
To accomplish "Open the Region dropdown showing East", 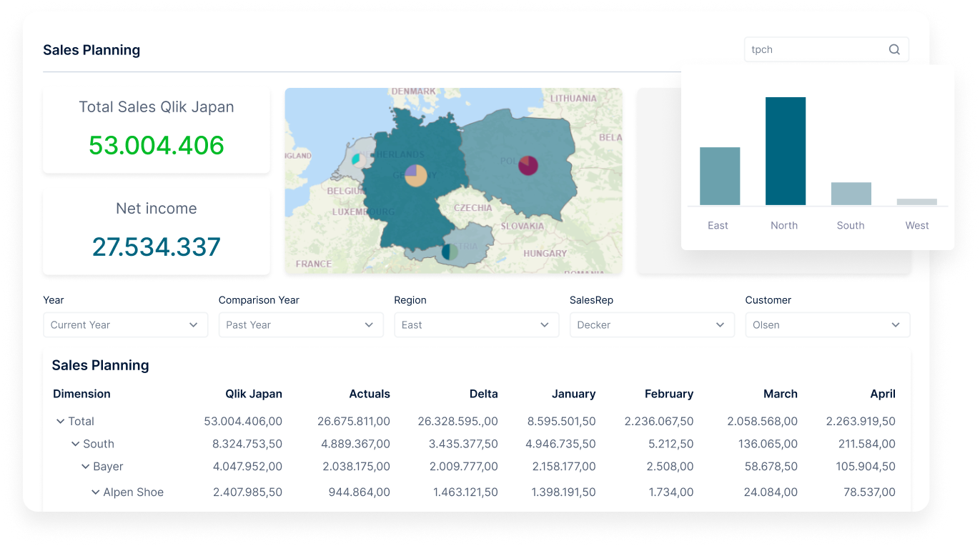I will [476, 324].
